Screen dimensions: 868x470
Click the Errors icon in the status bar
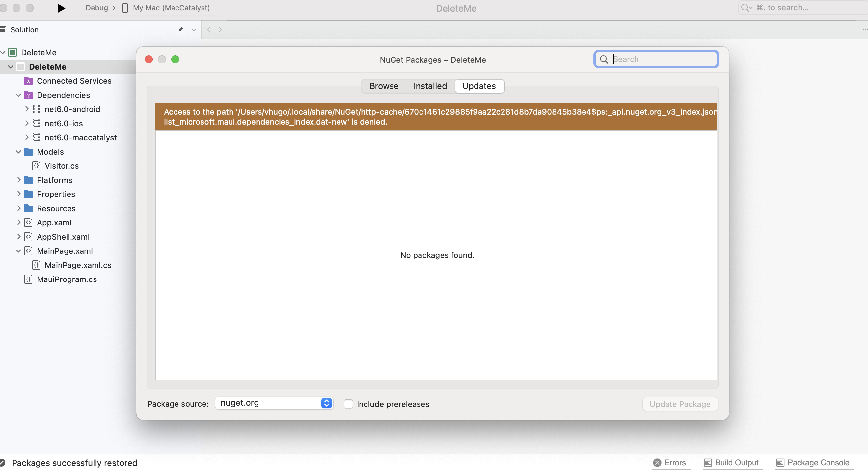(x=657, y=462)
